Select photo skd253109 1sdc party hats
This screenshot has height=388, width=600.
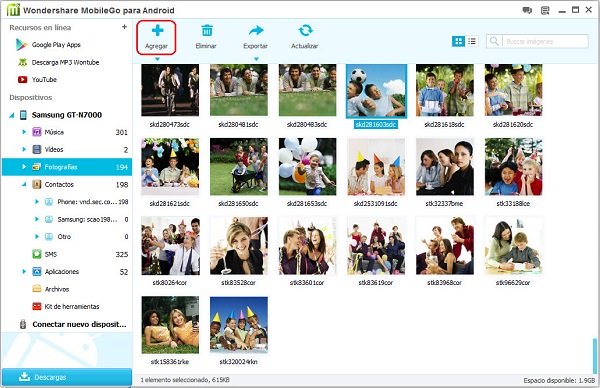tap(376, 167)
